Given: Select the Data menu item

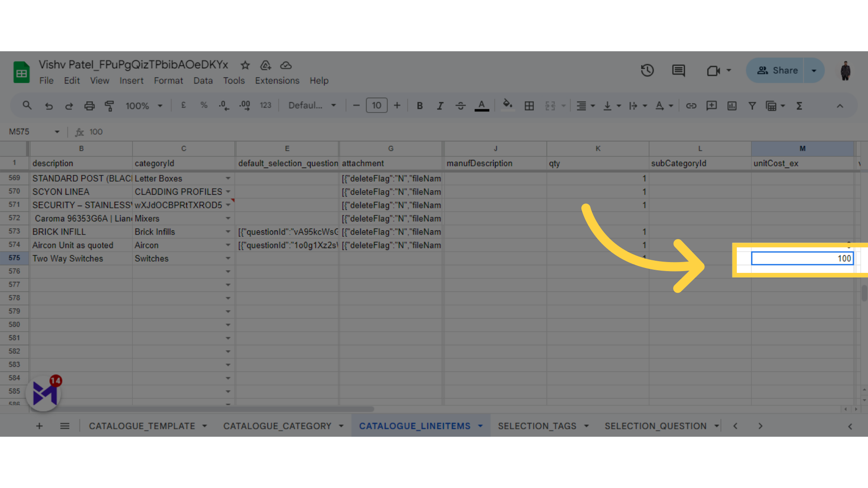Looking at the screenshot, I should (203, 80).
